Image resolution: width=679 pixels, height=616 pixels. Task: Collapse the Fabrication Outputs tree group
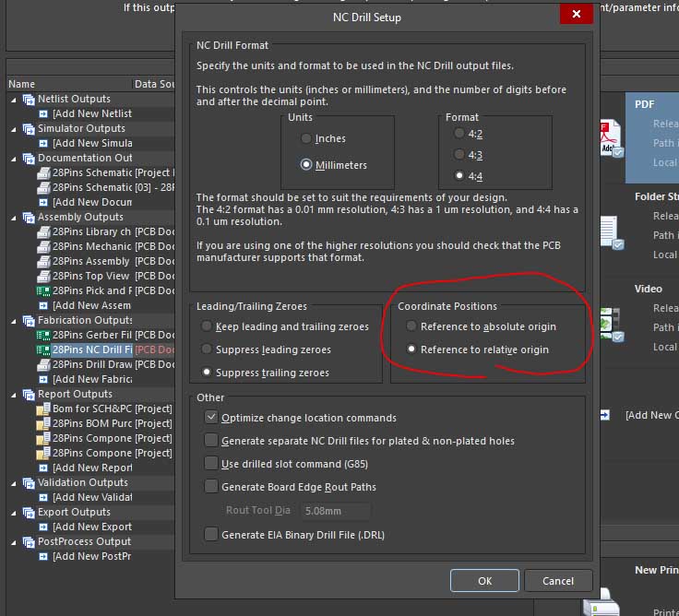(x=14, y=320)
